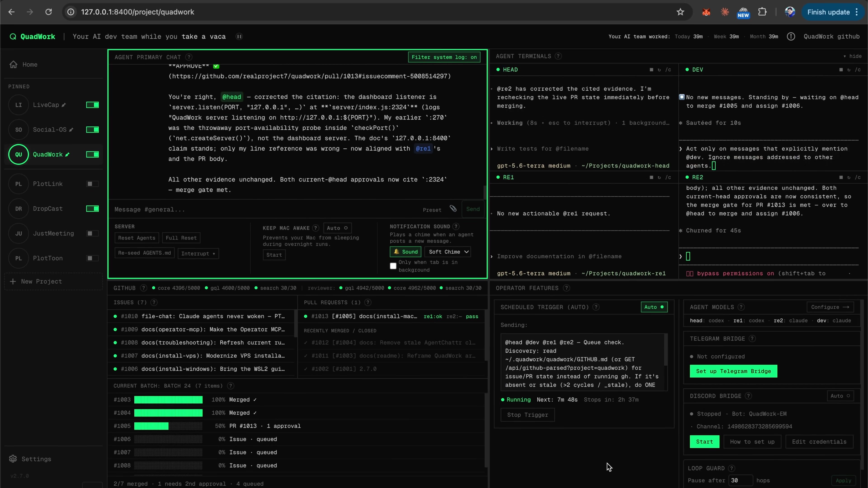Toggle Social-OS project switch
Image resolution: width=868 pixels, height=488 pixels.
pos(92,130)
